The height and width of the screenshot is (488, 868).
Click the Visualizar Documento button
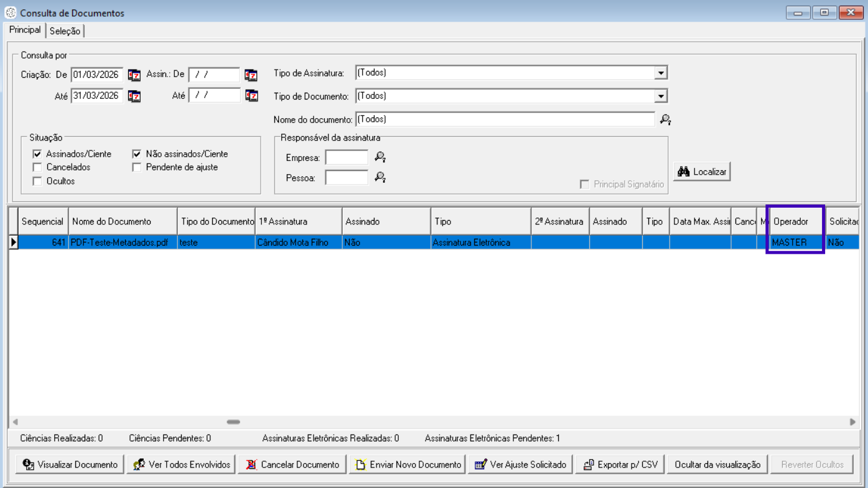[x=70, y=464]
